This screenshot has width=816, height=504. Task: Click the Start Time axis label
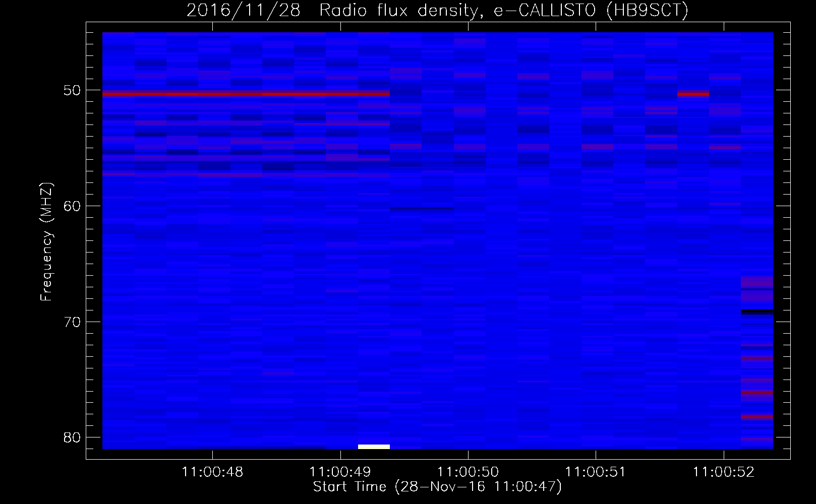(437, 487)
